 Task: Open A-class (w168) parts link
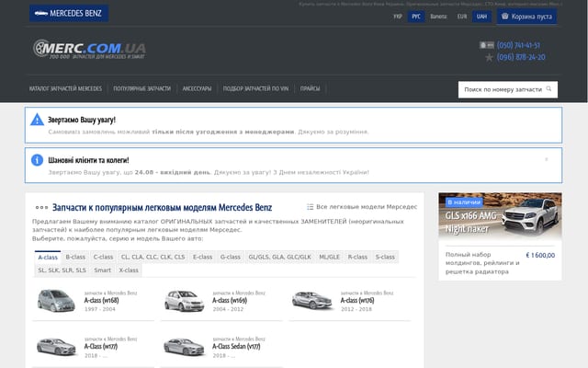(x=101, y=301)
